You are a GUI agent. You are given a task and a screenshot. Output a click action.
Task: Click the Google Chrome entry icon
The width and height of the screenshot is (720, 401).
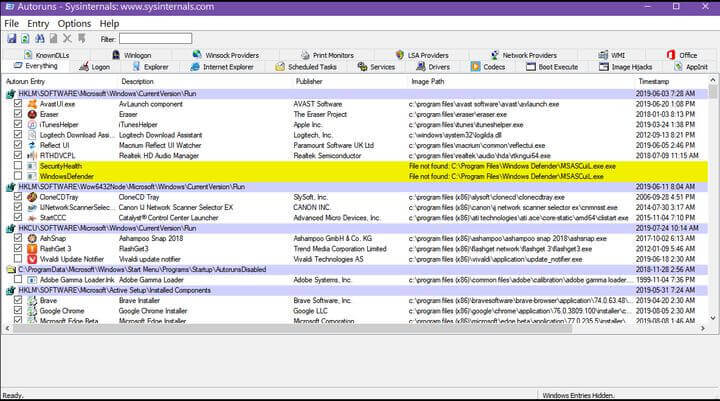(32, 311)
